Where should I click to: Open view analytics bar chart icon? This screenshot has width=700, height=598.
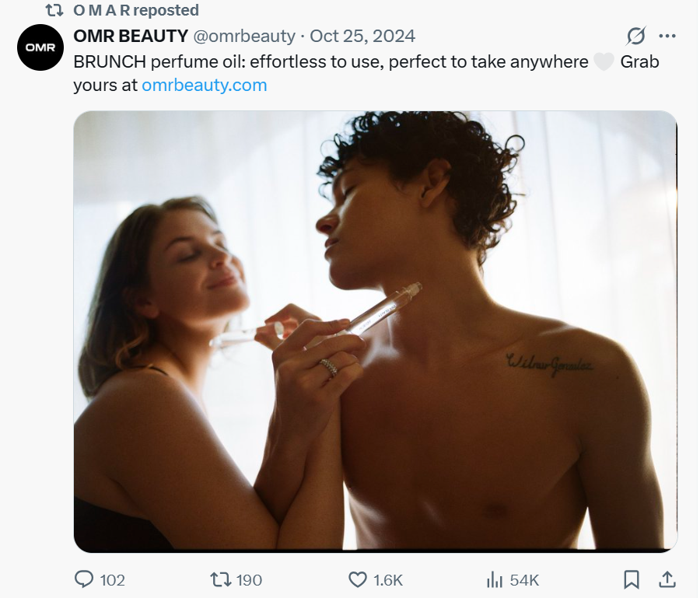click(x=495, y=579)
